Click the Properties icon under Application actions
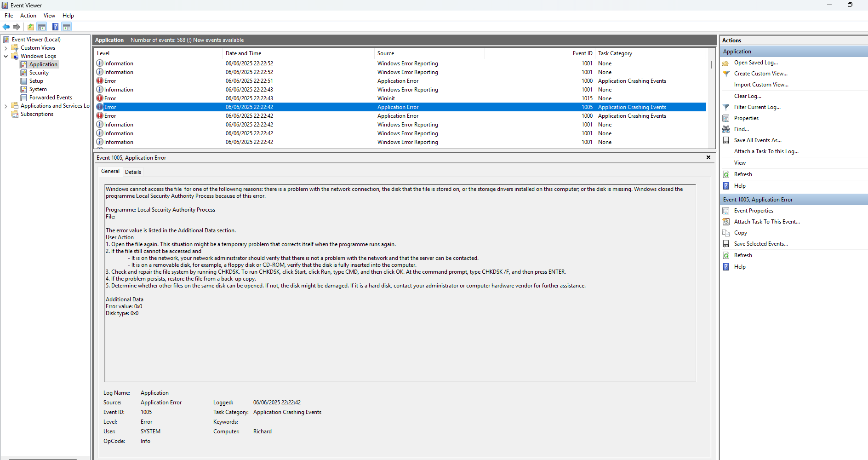This screenshot has height=460, width=868. pos(726,118)
